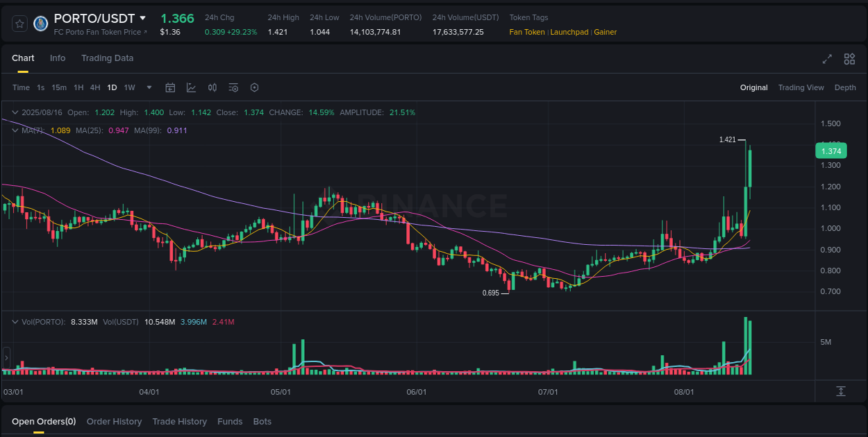
Task: Click the green last-price label 1.374
Action: 831,151
